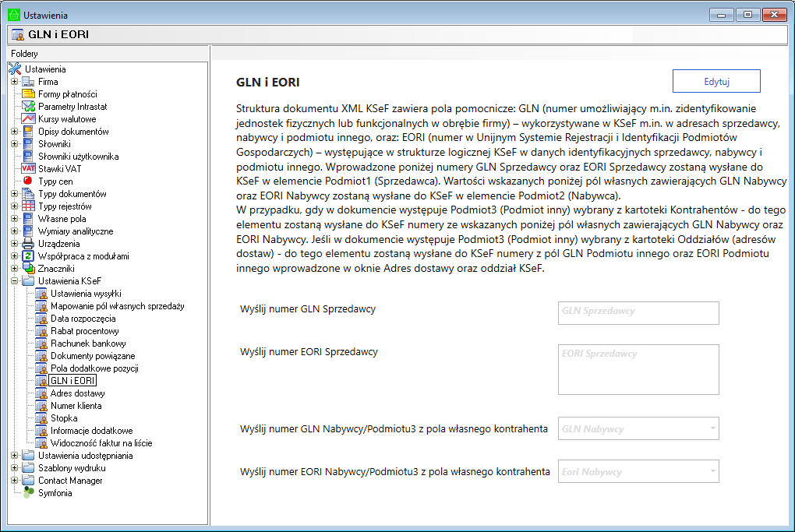Screen dimensions: 795x532
Task: Select Widoczność faktur na liście item
Action: (x=101, y=443)
